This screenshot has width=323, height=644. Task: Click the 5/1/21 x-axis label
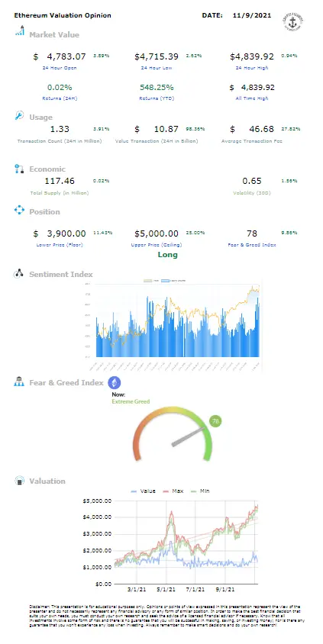[x=166, y=589]
